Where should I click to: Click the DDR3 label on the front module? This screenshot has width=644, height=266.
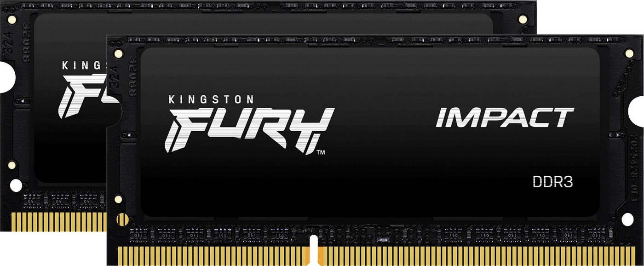(x=552, y=183)
